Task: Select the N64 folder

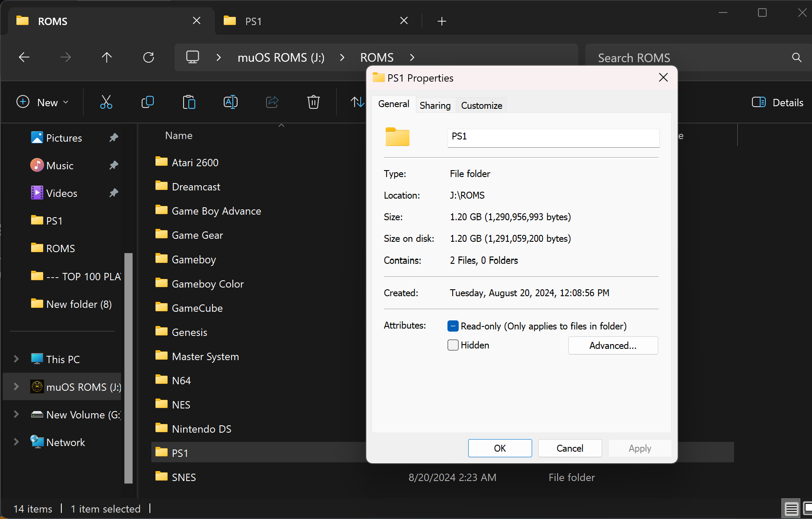Action: click(173, 380)
